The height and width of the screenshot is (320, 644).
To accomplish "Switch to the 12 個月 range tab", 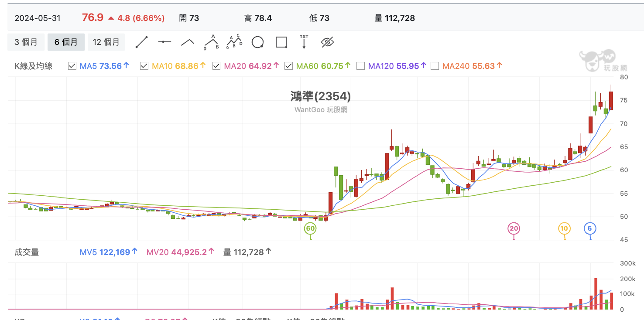I will (106, 42).
